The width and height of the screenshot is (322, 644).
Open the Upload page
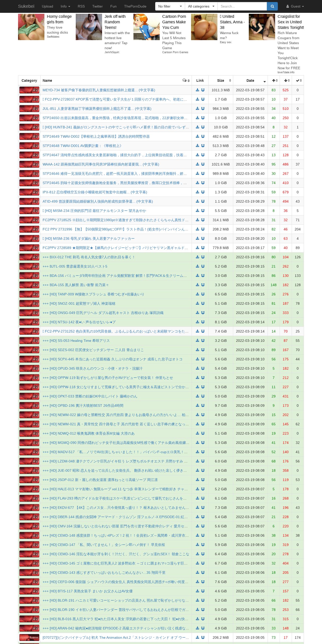click(x=47, y=6)
